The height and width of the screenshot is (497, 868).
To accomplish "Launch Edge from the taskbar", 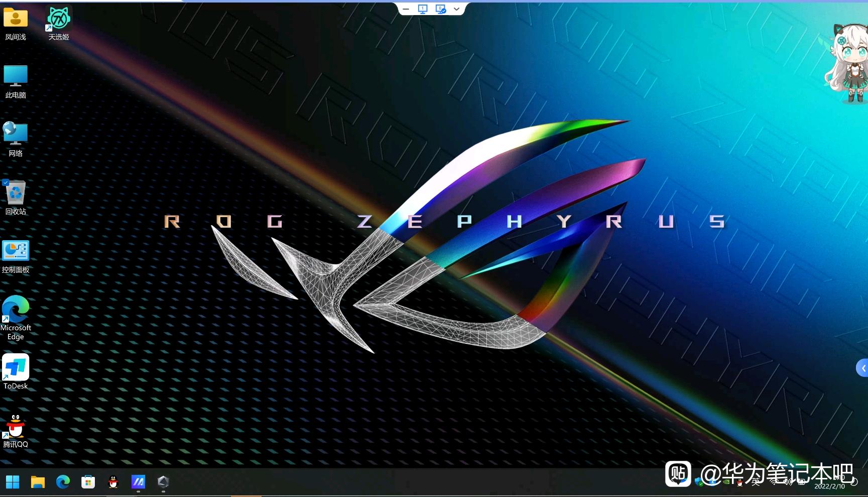I will (63, 482).
